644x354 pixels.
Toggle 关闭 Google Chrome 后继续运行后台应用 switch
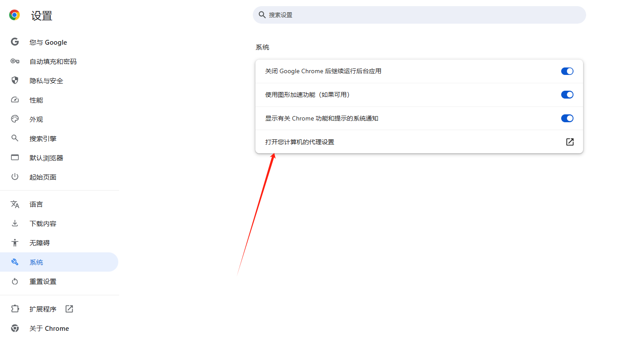pos(567,71)
